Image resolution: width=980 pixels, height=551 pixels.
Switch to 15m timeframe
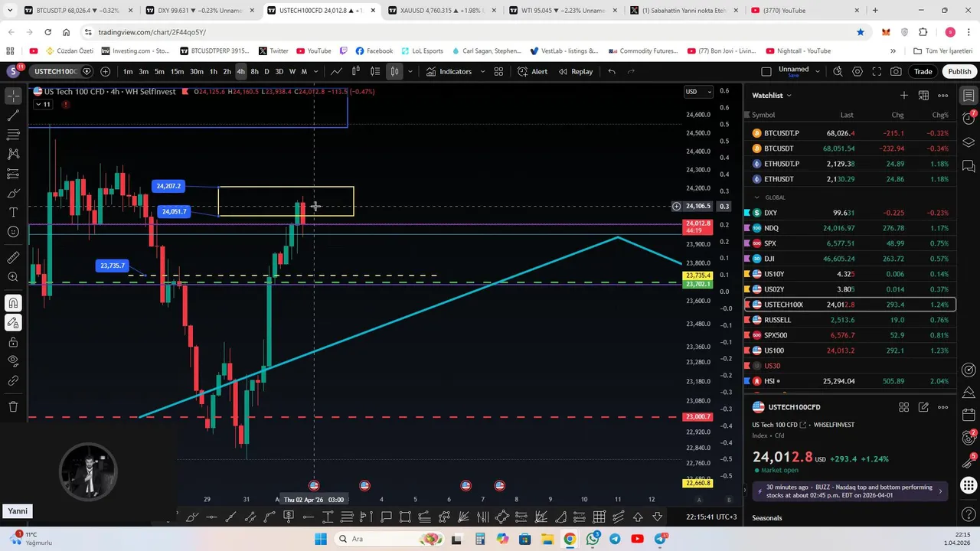tap(177, 71)
